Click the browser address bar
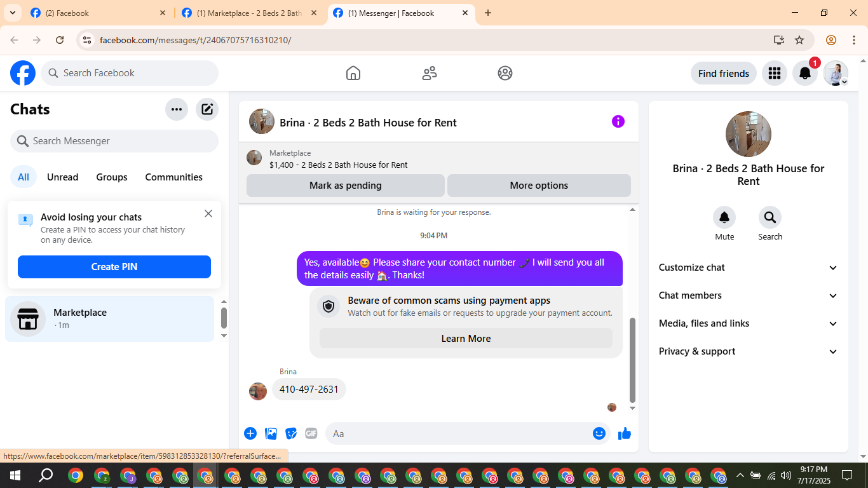Screen dimensions: 868x488 pos(432,40)
